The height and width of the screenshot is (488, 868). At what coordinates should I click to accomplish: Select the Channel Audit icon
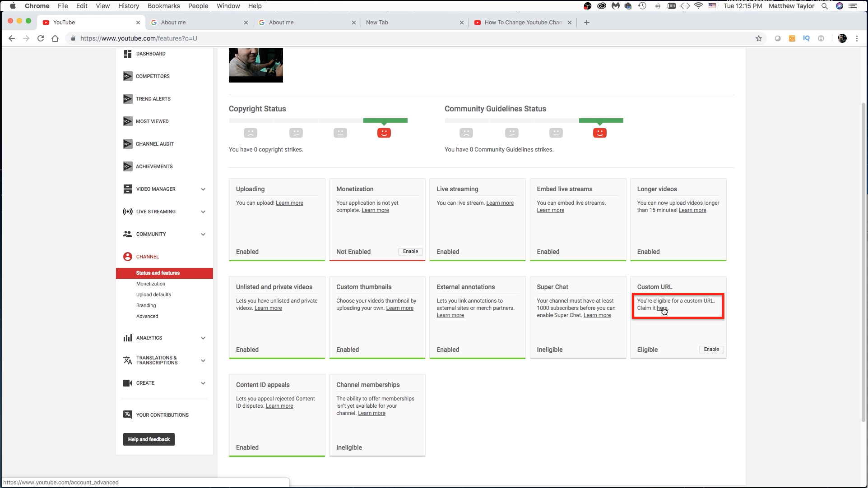127,143
